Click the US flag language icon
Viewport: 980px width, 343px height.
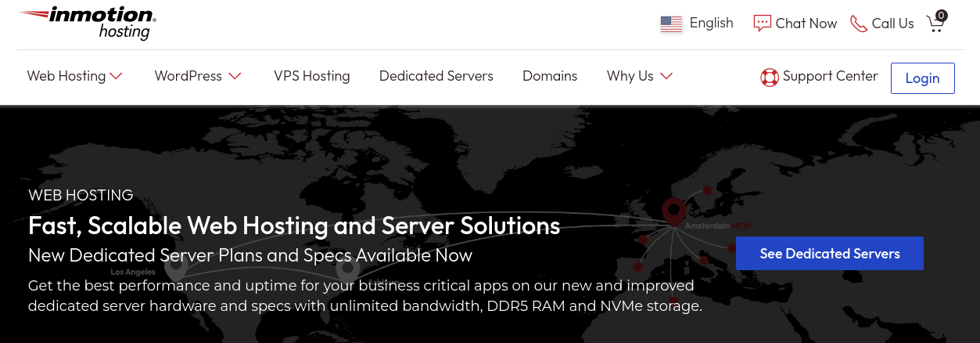coord(671,24)
